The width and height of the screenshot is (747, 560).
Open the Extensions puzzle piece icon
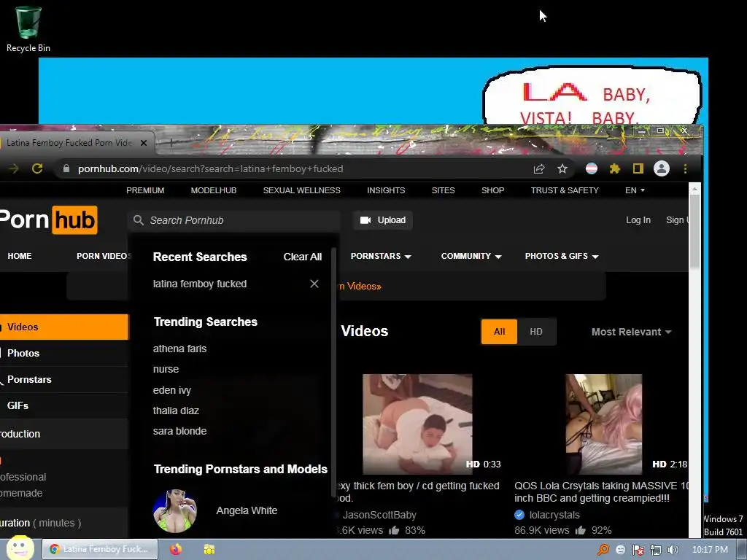point(614,168)
